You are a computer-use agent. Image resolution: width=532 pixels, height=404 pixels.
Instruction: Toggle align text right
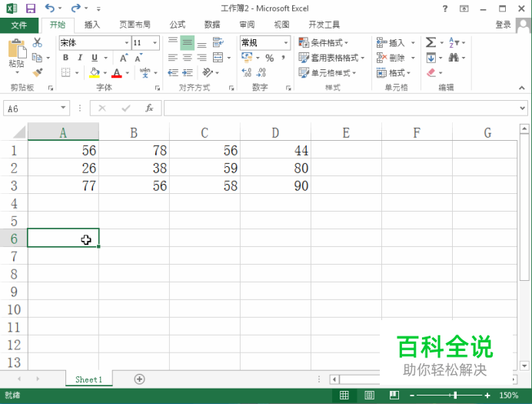(201, 58)
